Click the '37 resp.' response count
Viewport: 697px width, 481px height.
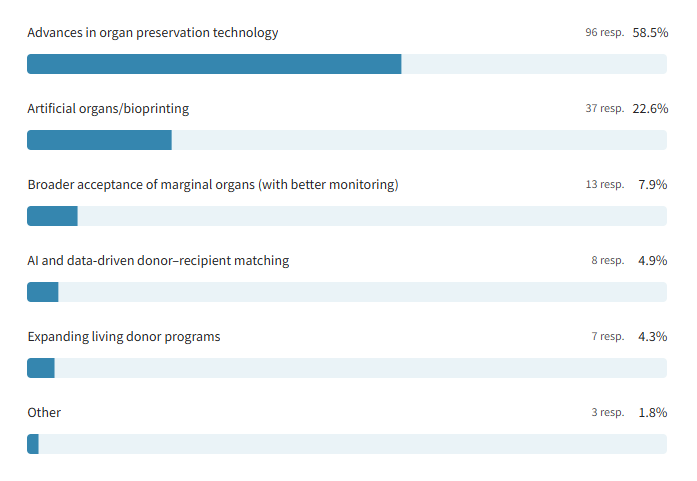point(605,109)
